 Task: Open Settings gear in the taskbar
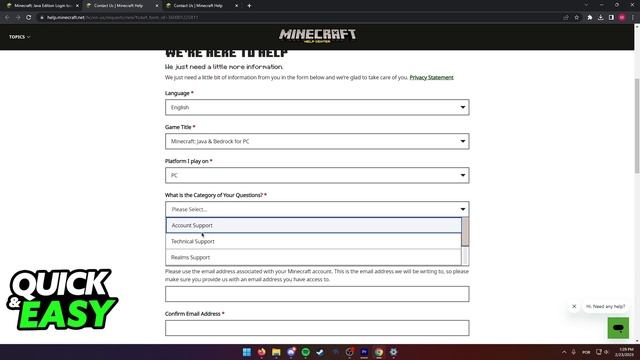point(393,352)
